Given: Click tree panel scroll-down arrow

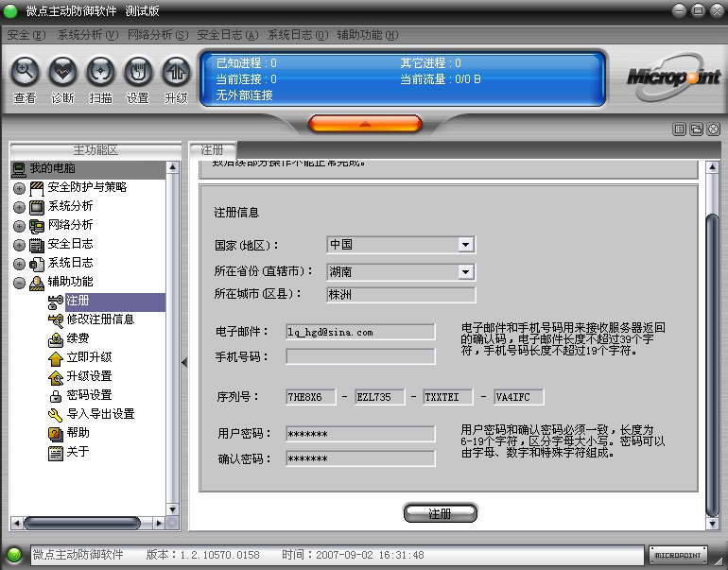Looking at the screenshot, I should tap(172, 510).
